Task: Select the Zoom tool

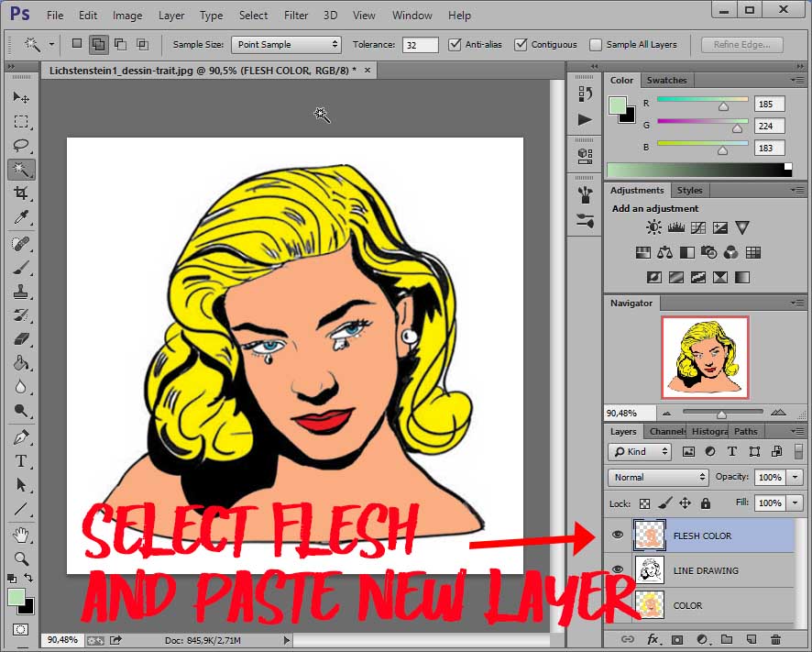Action: [x=21, y=558]
